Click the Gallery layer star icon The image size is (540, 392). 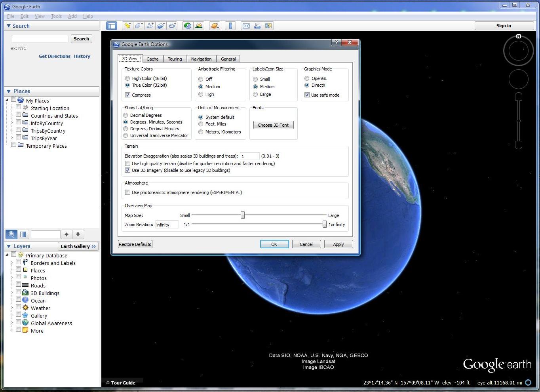click(x=25, y=315)
